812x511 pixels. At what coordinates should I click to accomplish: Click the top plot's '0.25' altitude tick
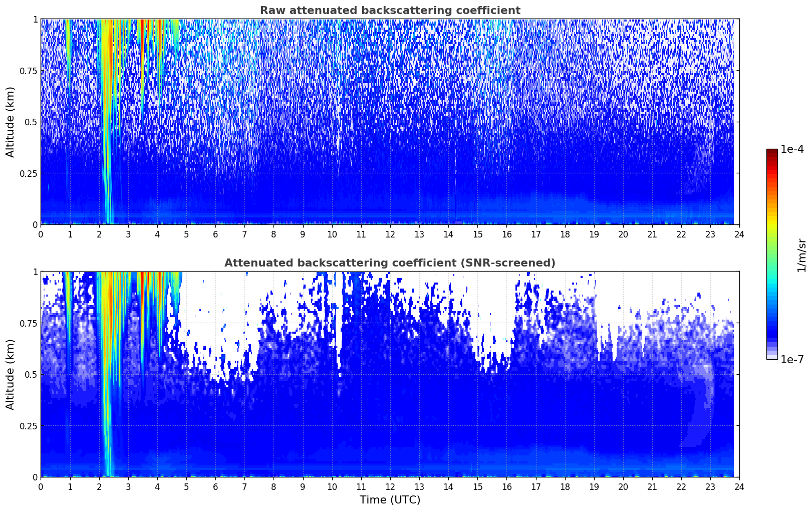pyautogui.click(x=29, y=173)
